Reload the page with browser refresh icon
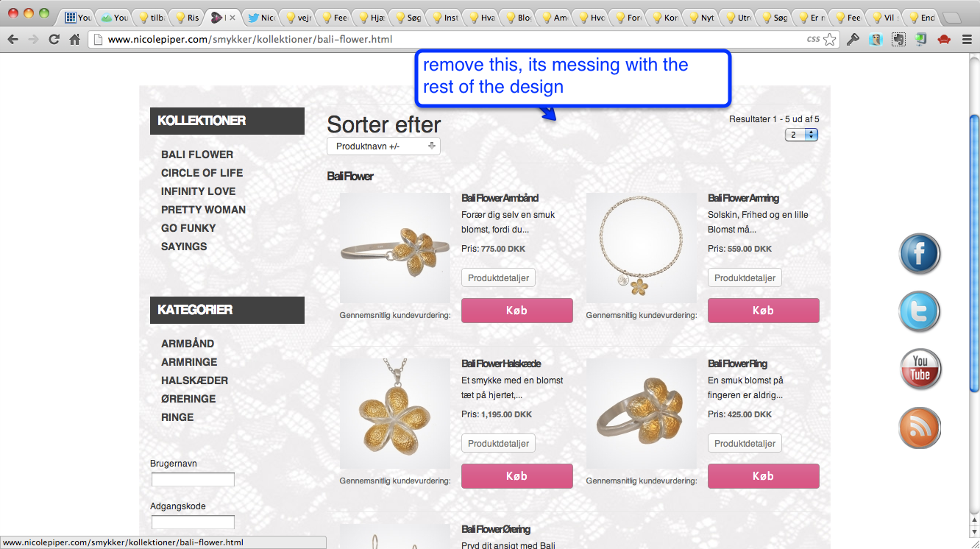The image size is (980, 549). pyautogui.click(x=54, y=40)
